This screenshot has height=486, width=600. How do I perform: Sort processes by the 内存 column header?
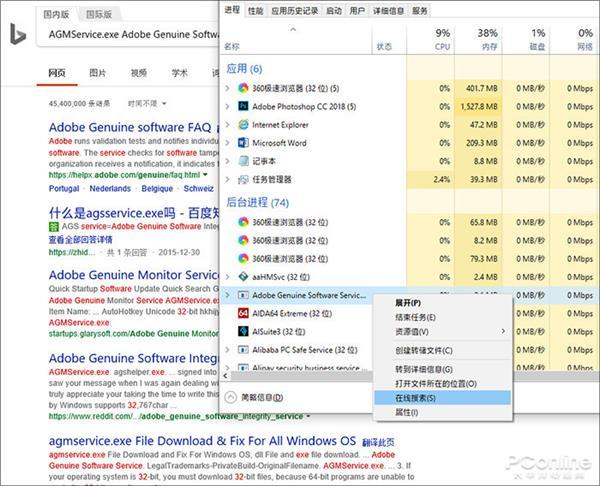click(478, 39)
